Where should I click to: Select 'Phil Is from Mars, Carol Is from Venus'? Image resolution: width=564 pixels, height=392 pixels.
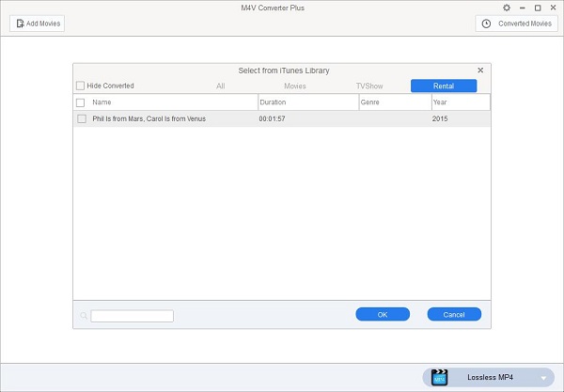[149, 118]
